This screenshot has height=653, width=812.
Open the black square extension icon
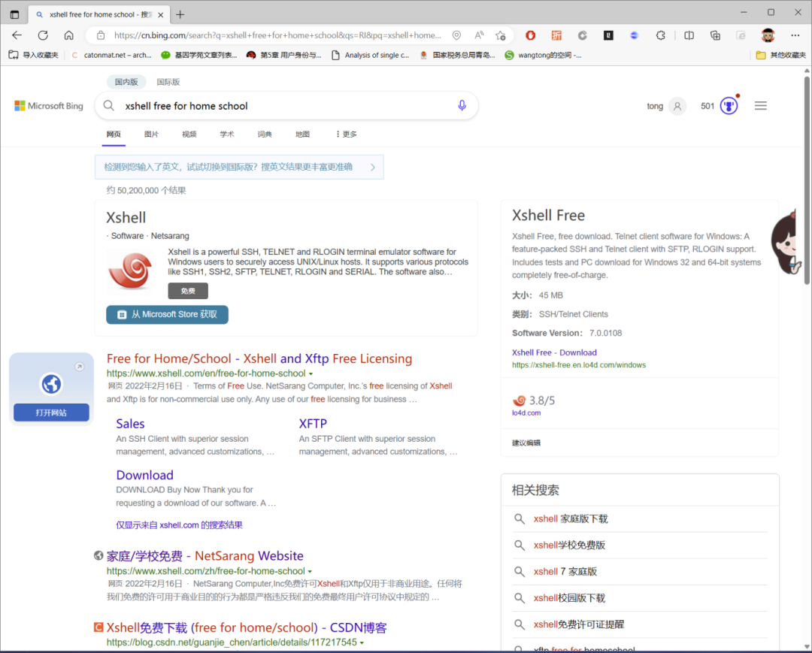tap(608, 35)
